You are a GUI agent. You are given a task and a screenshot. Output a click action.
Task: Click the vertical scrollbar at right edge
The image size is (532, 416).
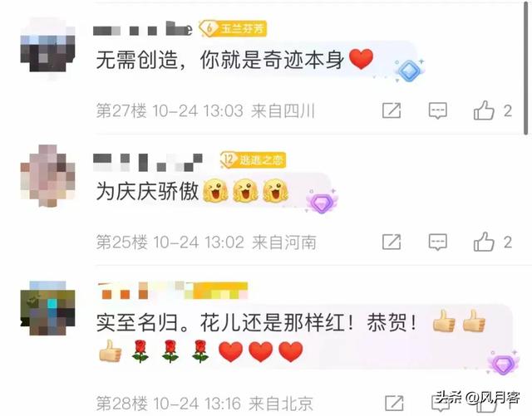point(526,68)
